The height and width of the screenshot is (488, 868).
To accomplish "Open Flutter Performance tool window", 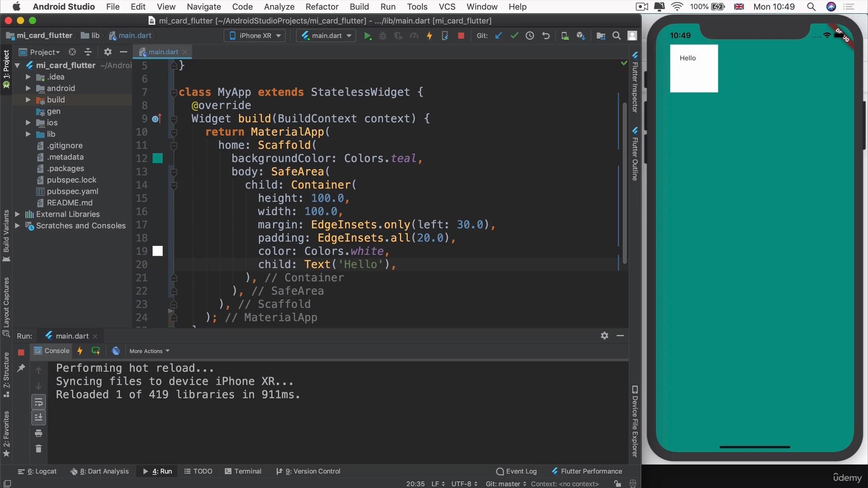I will pyautogui.click(x=587, y=471).
